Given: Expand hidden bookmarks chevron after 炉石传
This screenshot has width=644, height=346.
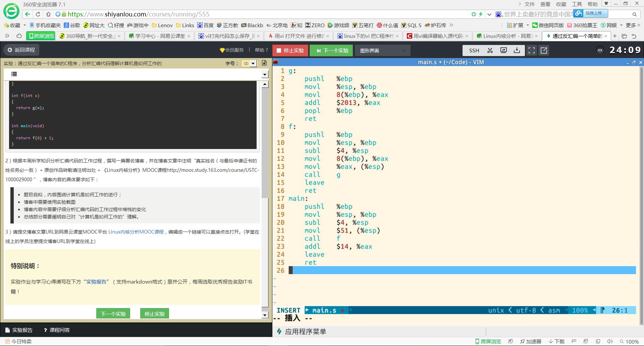Looking at the screenshot, I should coord(451,25).
